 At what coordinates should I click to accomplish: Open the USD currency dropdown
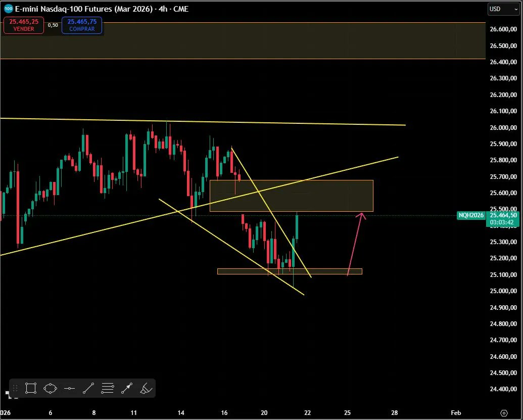tap(498, 9)
